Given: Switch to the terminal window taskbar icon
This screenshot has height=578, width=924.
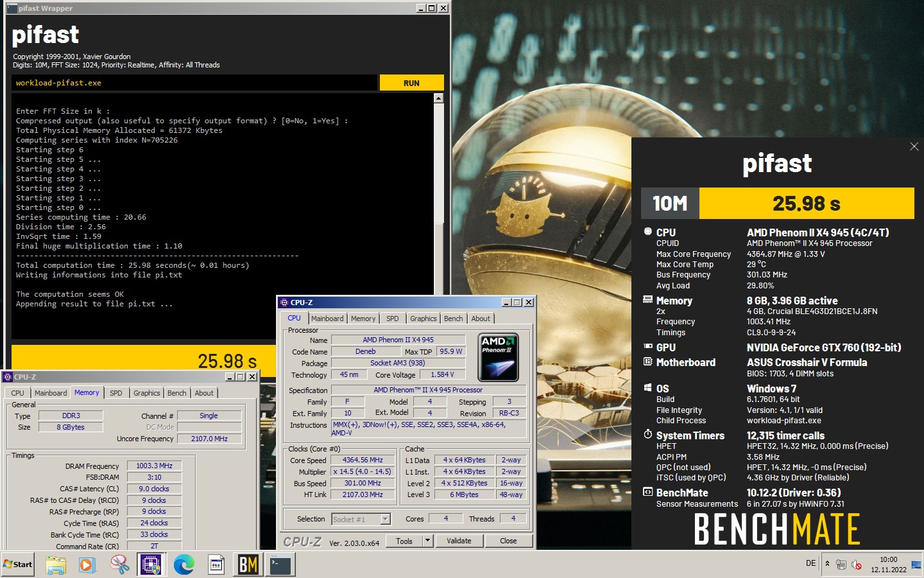Looking at the screenshot, I should 280,565.
